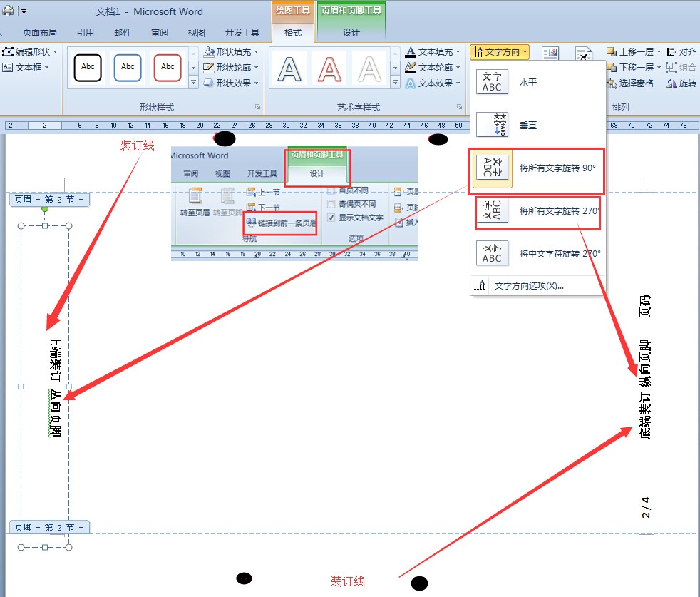This screenshot has width=700, height=597.
Task: Select the red outlined Abc shape style
Action: coord(168,68)
